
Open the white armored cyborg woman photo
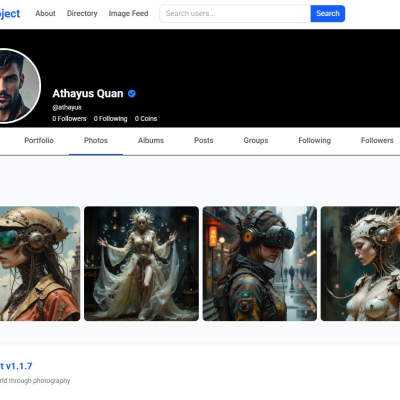pos(360,264)
